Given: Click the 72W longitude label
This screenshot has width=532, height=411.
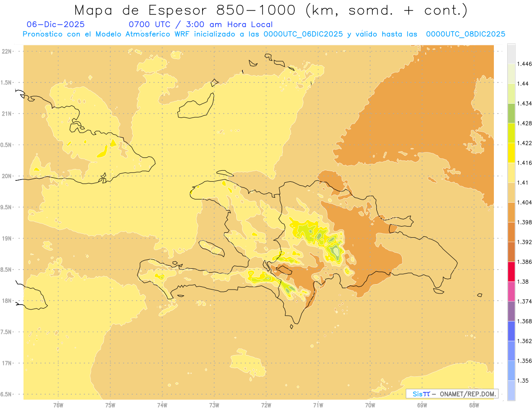Looking at the screenshot, I should point(266,405).
